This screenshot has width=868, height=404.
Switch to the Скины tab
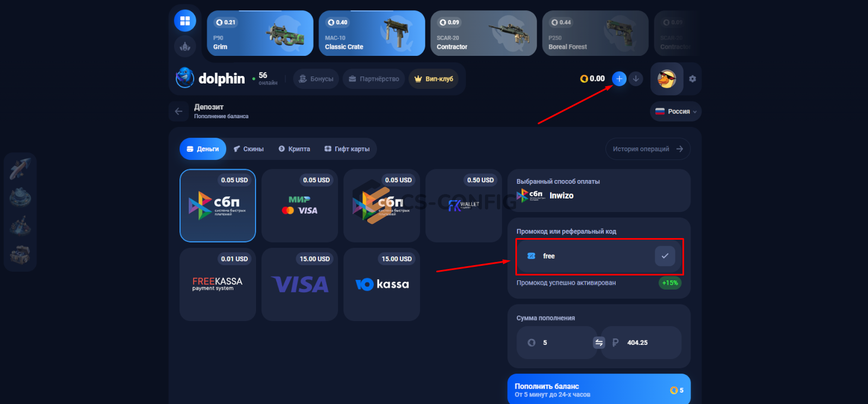(x=248, y=149)
